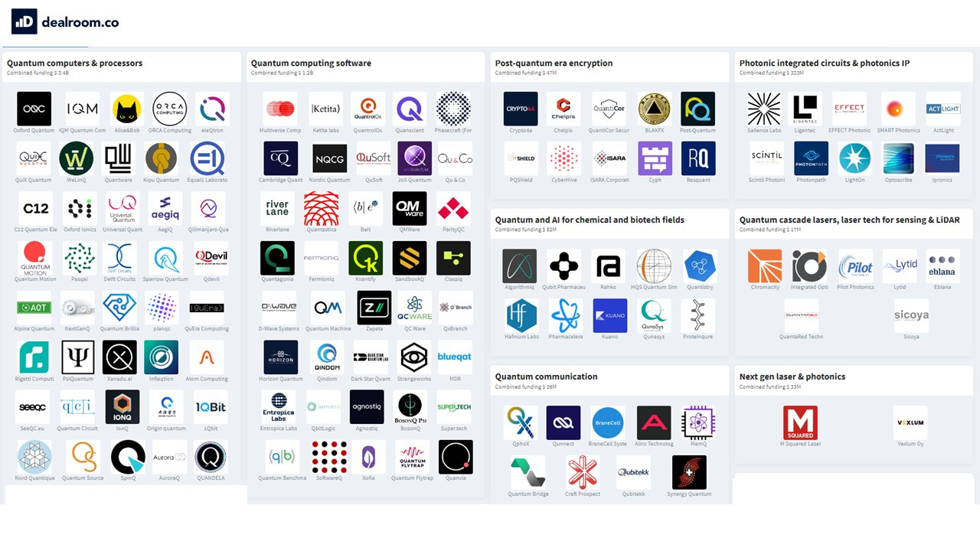Image resolution: width=980 pixels, height=551 pixels.
Task: Select the Agnostiq logo
Action: pyautogui.click(x=367, y=407)
